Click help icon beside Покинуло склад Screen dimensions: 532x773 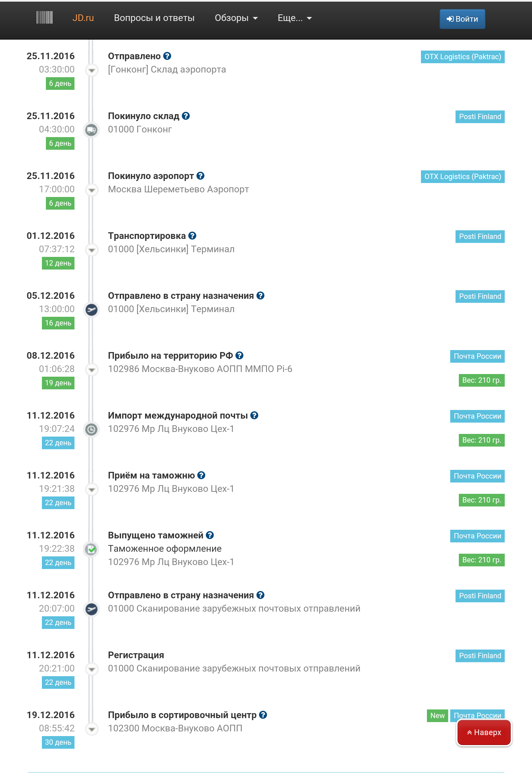[x=186, y=116]
